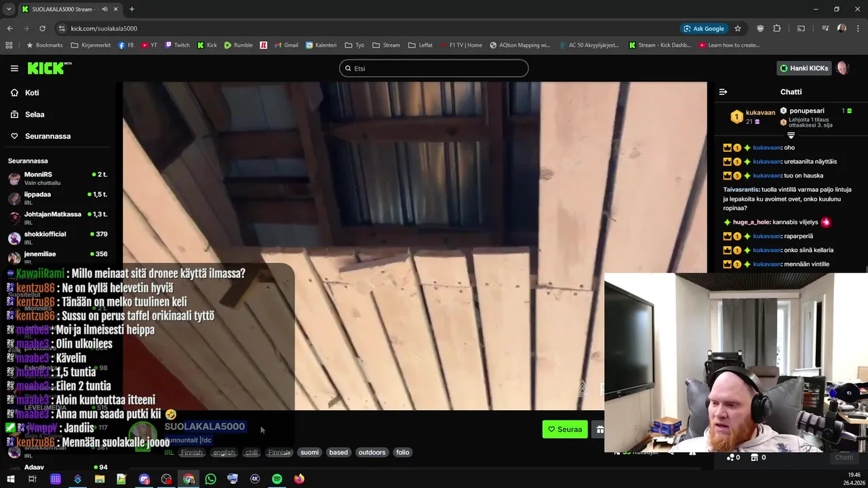868x488 pixels.
Task: Go back in browser history
Action: [9, 28]
